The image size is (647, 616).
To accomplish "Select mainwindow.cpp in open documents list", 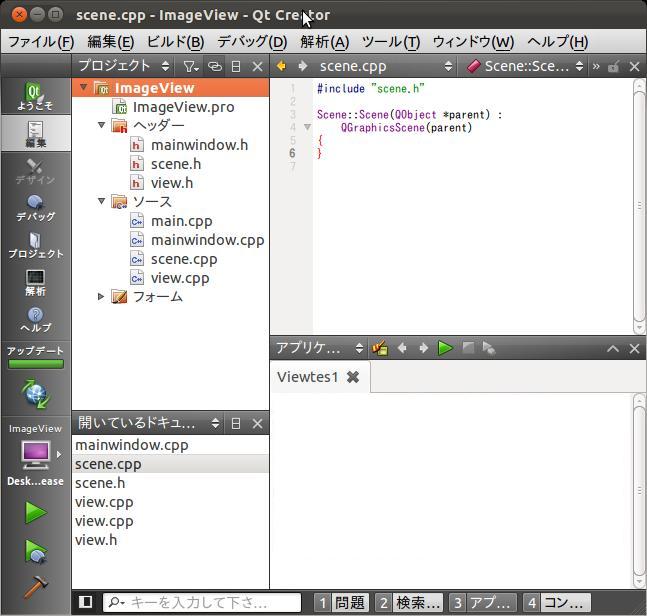I will click(170, 445).
